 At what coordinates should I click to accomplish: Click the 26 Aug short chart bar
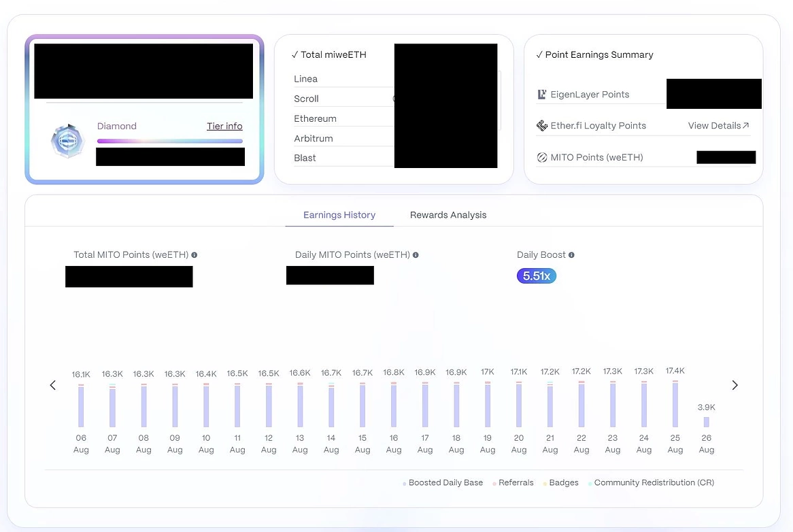[707, 422]
